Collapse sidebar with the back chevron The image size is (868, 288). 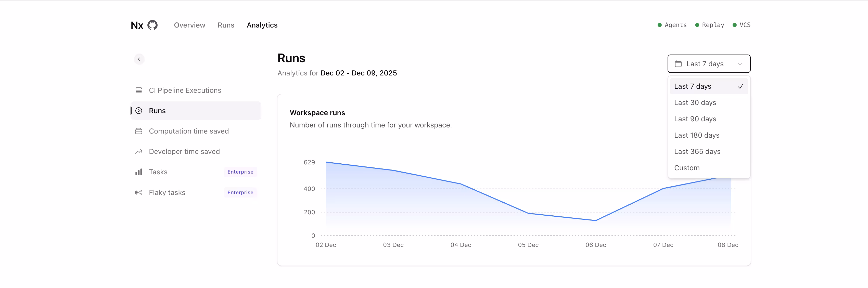pos(139,59)
